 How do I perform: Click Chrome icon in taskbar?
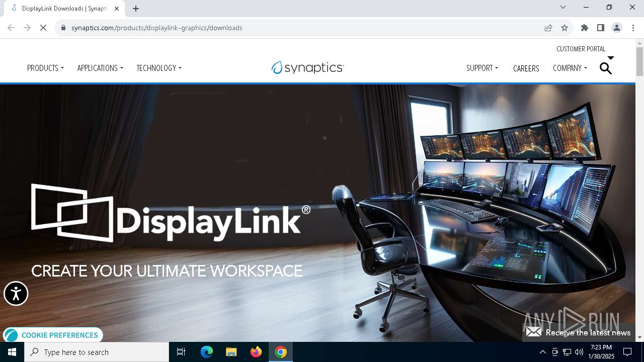(281, 352)
